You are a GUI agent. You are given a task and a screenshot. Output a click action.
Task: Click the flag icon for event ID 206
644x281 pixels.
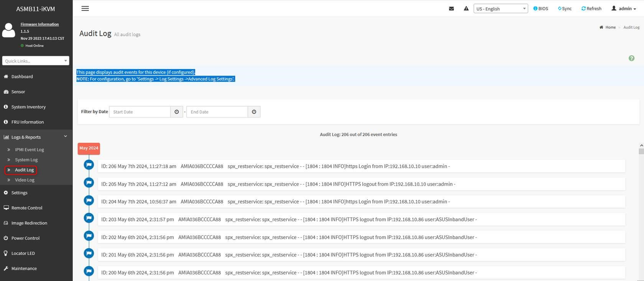click(89, 165)
